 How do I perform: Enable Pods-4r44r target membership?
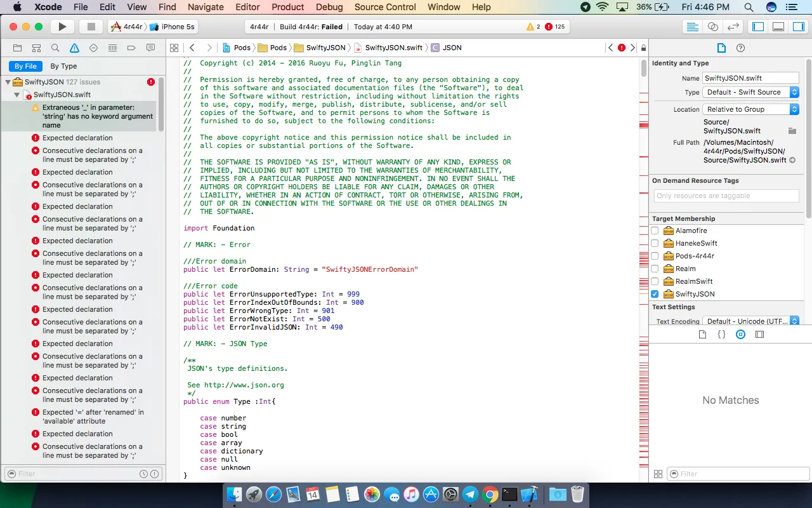(x=655, y=256)
